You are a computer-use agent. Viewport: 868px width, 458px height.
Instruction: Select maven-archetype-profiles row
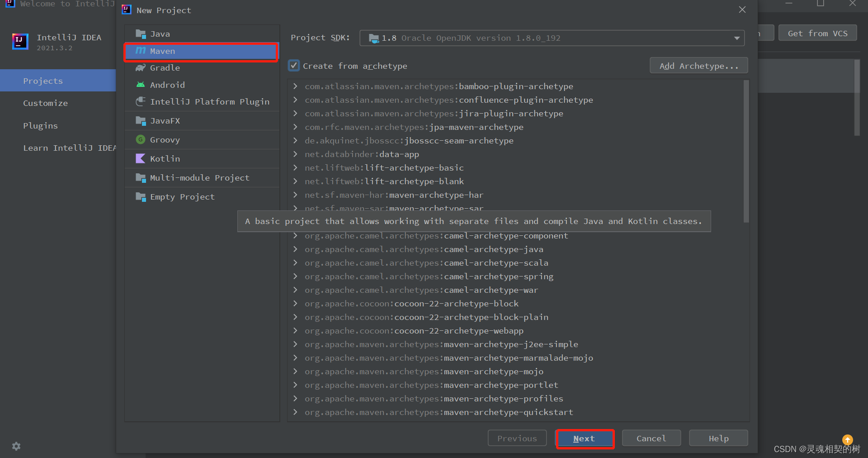[515, 398]
